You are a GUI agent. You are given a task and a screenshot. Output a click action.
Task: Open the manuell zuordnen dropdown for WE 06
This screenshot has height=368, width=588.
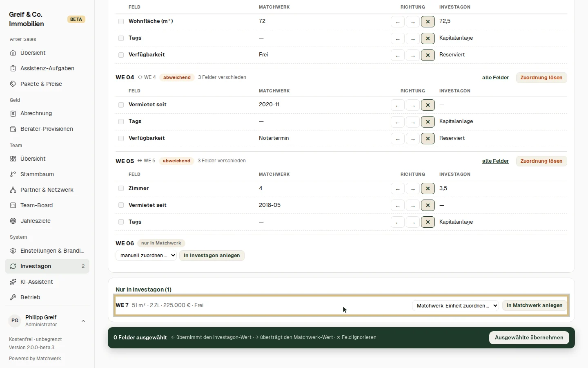coord(146,256)
